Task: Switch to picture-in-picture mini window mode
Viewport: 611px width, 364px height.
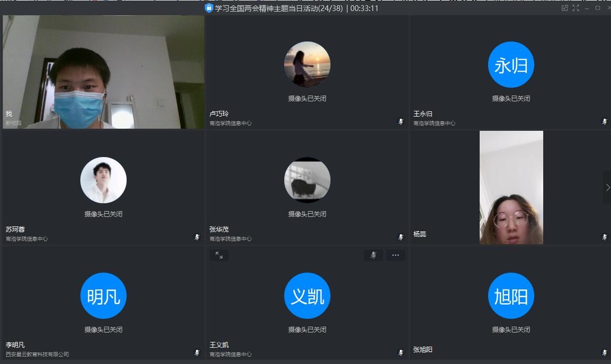Action: [x=565, y=8]
